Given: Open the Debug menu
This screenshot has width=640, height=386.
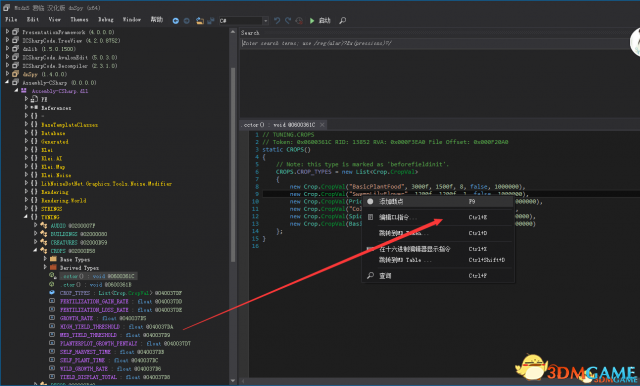Looking at the screenshot, I should [x=106, y=20].
